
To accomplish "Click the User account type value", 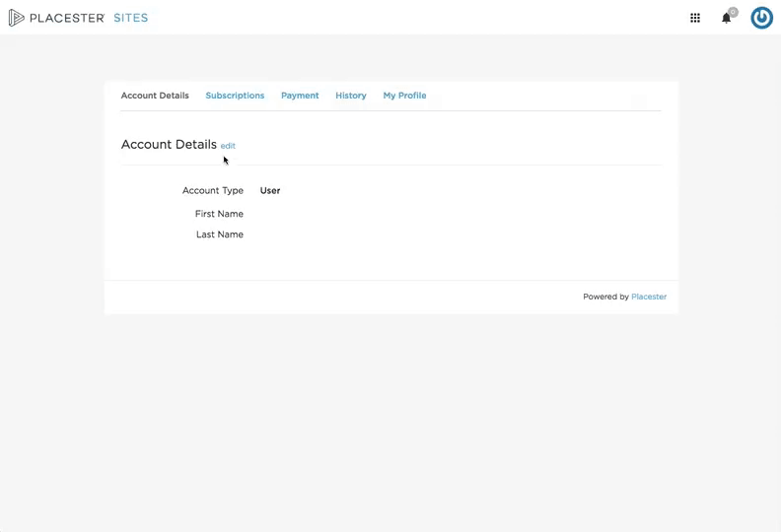I will pos(270,190).
